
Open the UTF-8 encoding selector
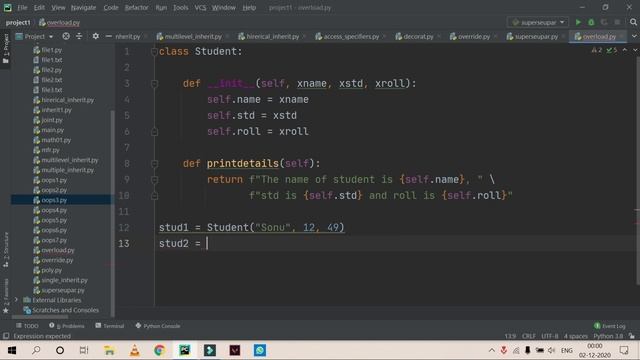pyautogui.click(x=549, y=336)
